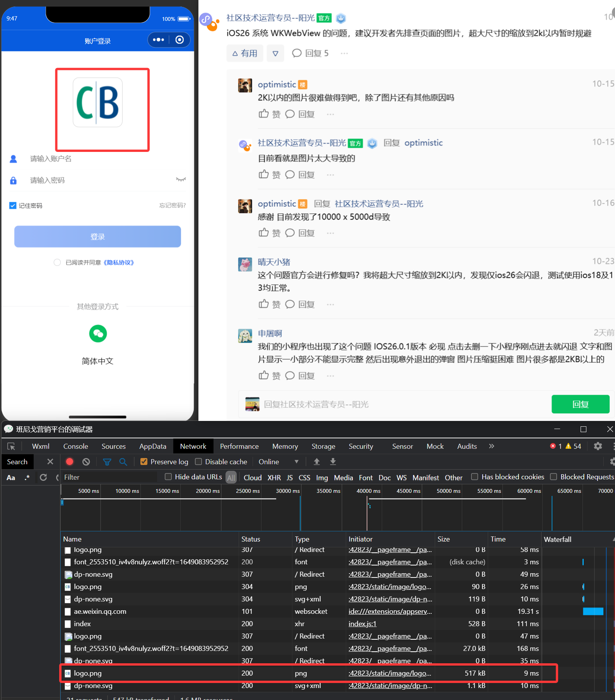The image size is (615, 700).
Task: Select the index xhr request row
Action: (301, 623)
